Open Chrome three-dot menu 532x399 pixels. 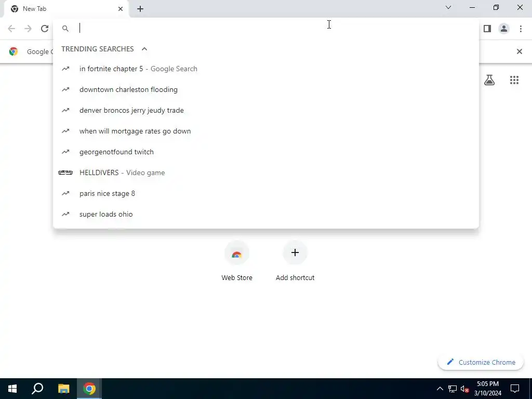coord(521,29)
